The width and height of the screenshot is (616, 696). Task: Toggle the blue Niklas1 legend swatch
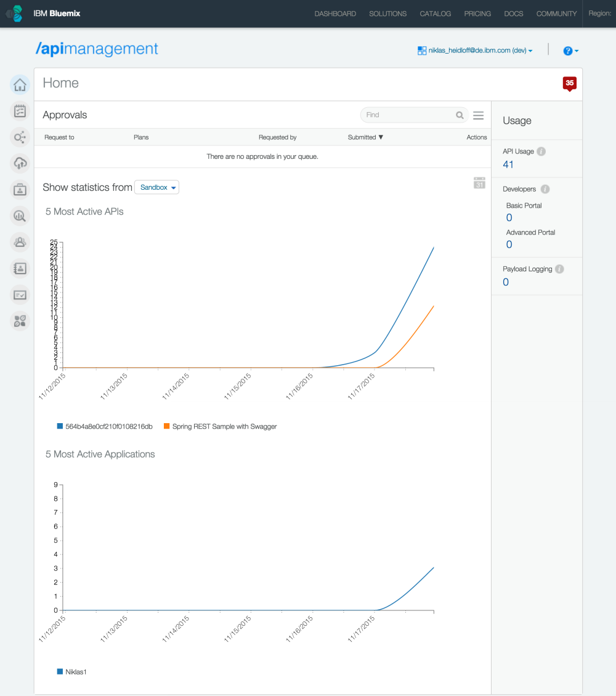point(60,671)
